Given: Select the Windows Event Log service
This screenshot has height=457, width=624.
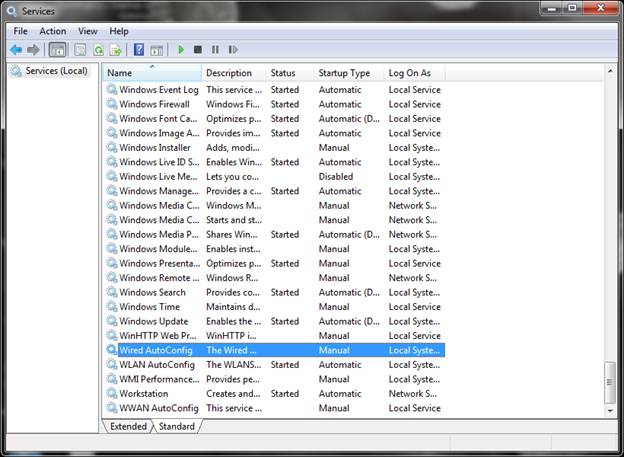Looking at the screenshot, I should [x=275, y=90].
